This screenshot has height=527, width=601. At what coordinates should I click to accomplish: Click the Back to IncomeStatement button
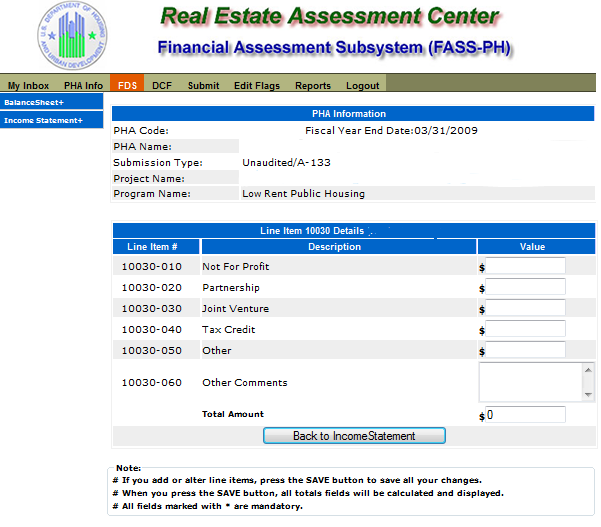[354, 436]
